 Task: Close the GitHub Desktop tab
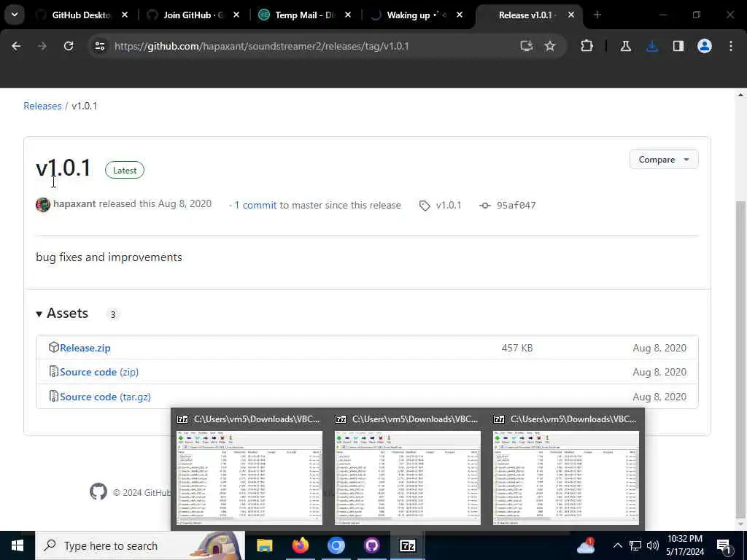coord(125,15)
